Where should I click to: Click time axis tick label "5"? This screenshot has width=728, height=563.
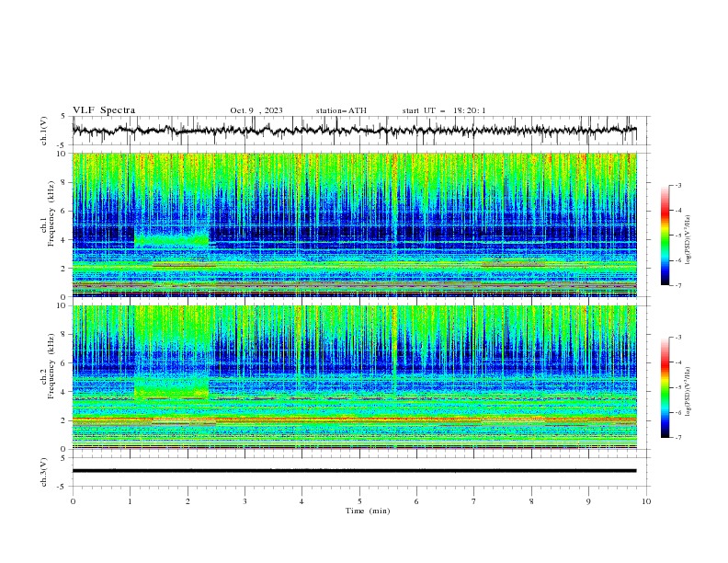pyautogui.click(x=359, y=501)
